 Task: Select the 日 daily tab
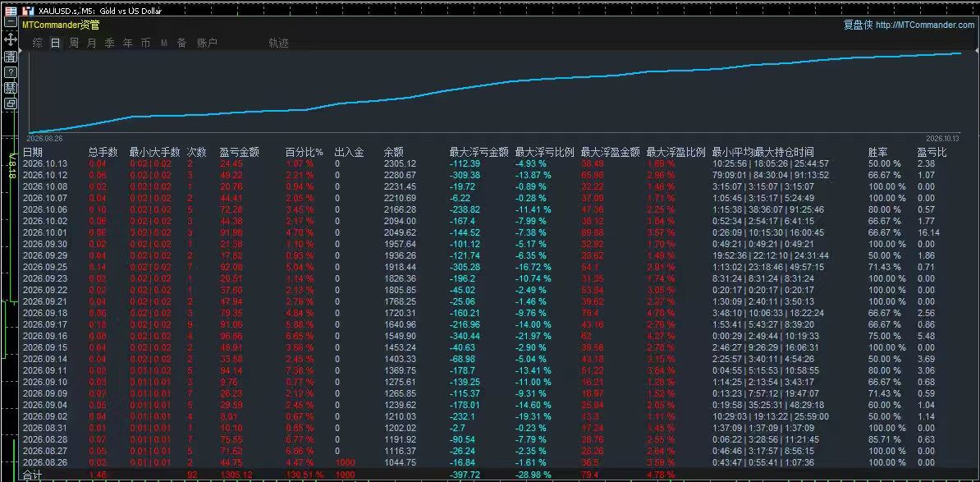[x=56, y=44]
